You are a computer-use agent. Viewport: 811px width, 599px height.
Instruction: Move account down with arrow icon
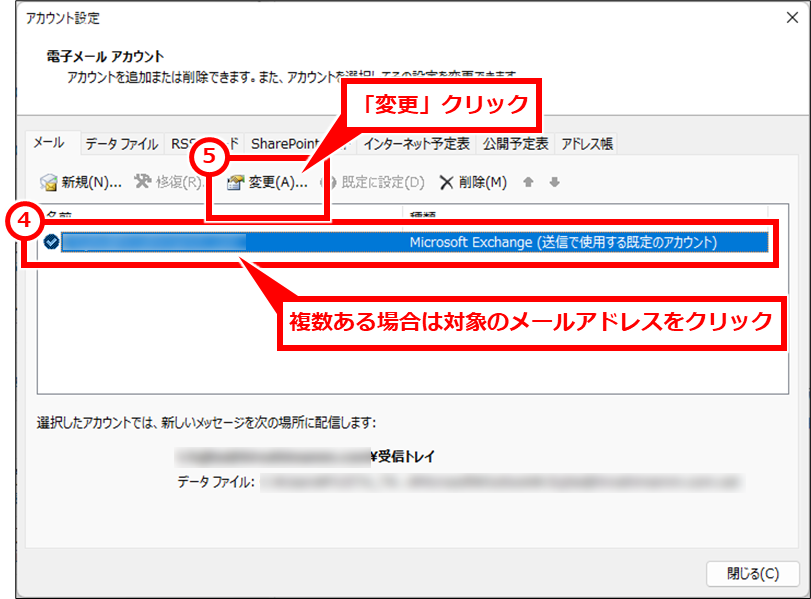(x=554, y=182)
